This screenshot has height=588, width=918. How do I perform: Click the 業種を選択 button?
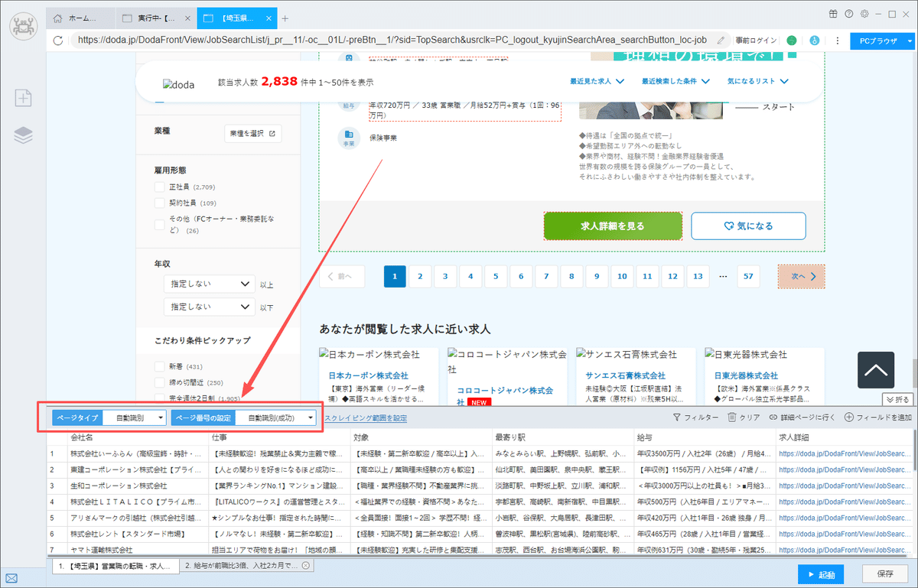[252, 133]
